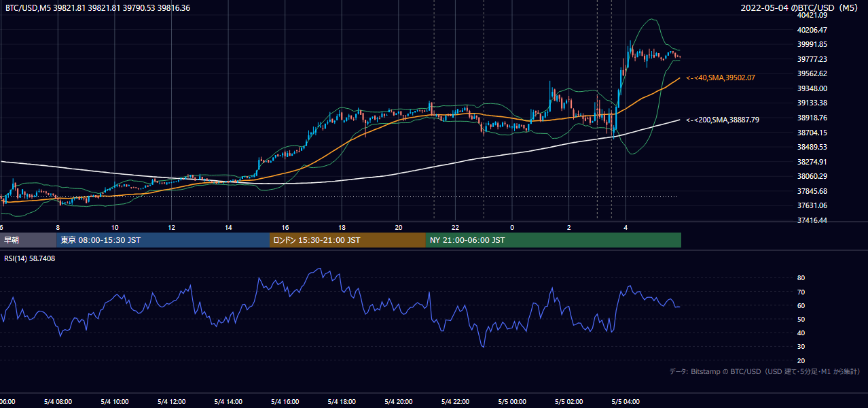Select hour label 14 under the price chart
The image size is (868, 408).
(x=228, y=227)
